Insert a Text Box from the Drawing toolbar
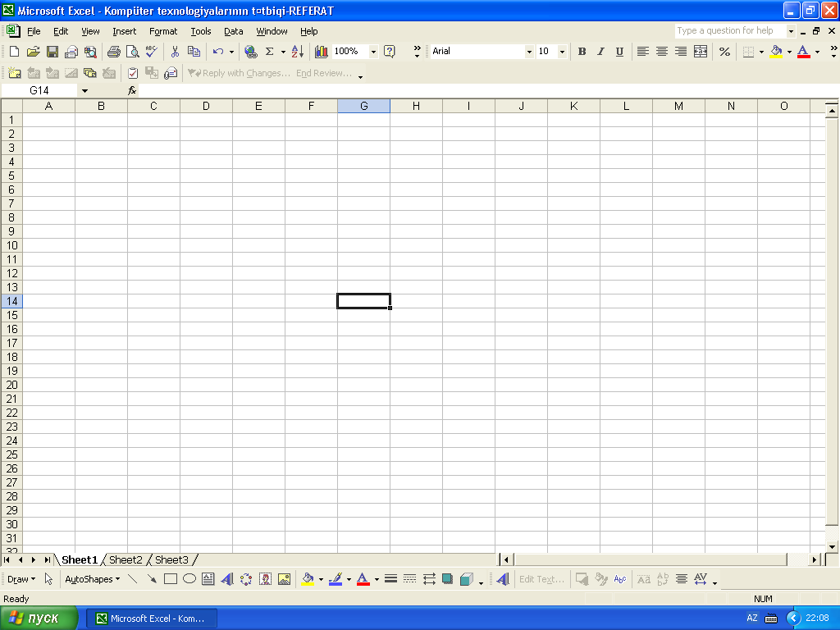Viewport: 840px width, 630px height. 208,579
